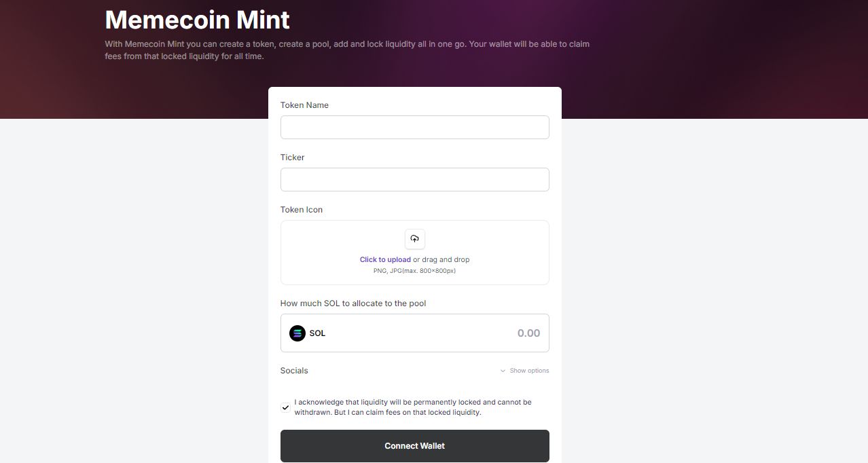Focus the Token Name input field
This screenshot has height=463, width=868.
[x=414, y=128]
